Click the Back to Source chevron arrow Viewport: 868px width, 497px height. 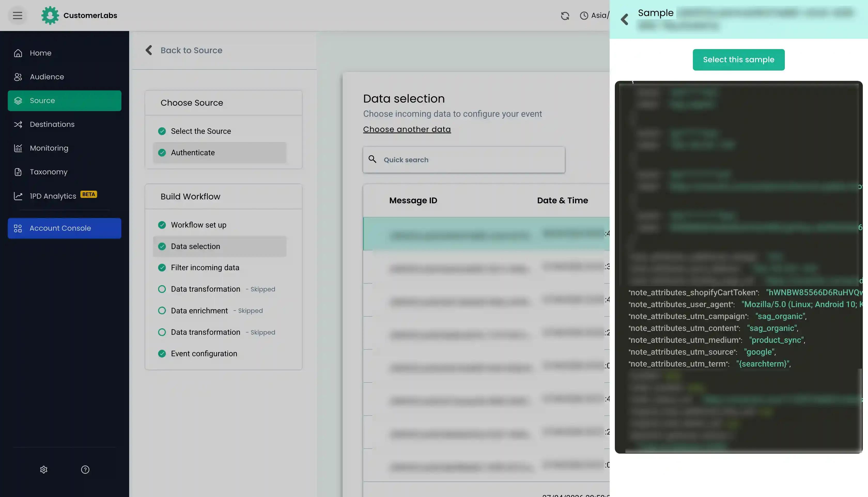[x=149, y=50]
